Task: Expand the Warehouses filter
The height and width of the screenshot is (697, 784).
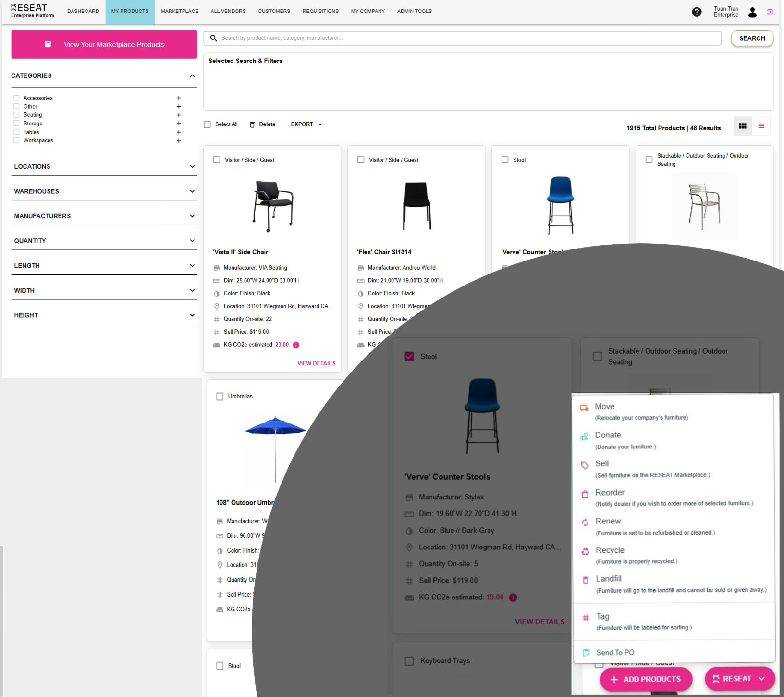Action: (192, 191)
